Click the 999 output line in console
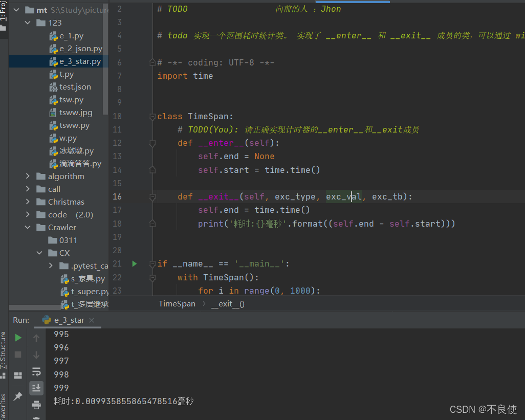Viewport: 525px width, 420px height. coord(61,388)
